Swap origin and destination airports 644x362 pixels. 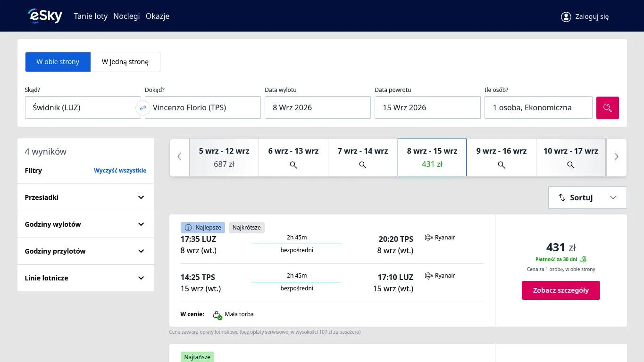pos(142,108)
